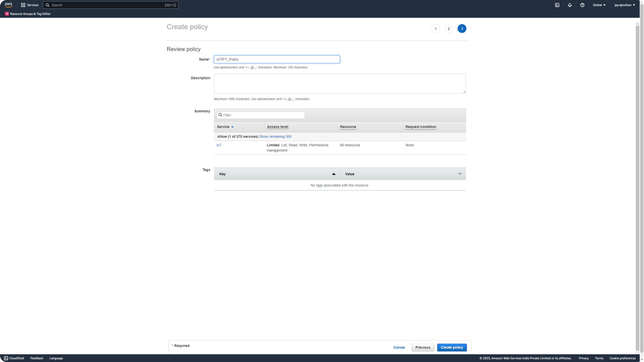
Task: Go to step 1 of the wizard
Action: point(435,28)
